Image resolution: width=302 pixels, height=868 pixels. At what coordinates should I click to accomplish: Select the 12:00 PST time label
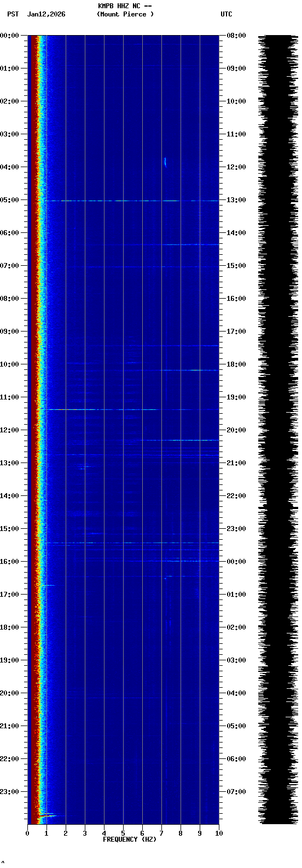pos(9,430)
